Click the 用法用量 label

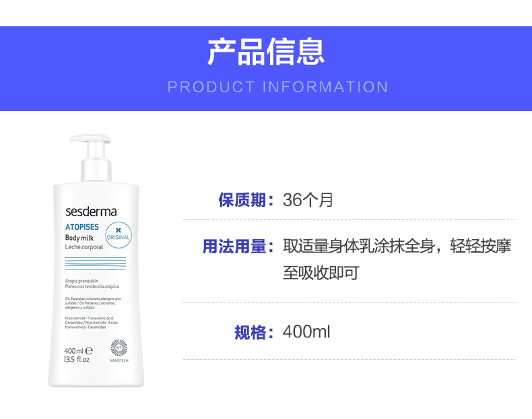pyautogui.click(x=234, y=247)
